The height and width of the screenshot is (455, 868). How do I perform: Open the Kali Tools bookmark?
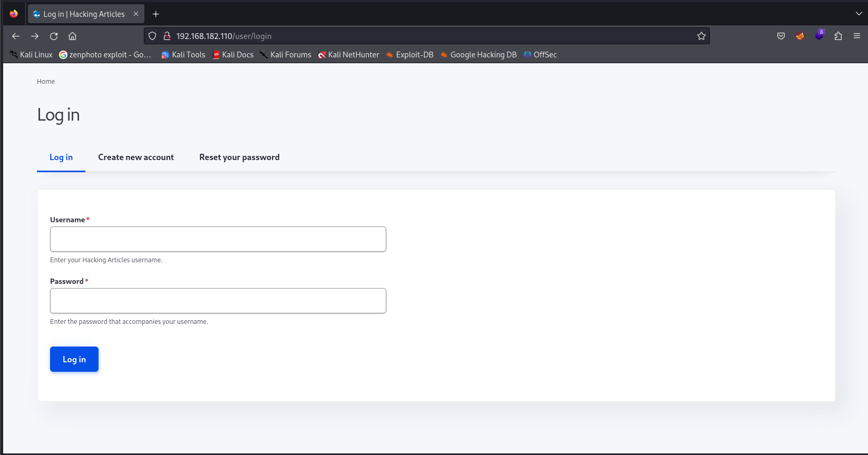(183, 55)
